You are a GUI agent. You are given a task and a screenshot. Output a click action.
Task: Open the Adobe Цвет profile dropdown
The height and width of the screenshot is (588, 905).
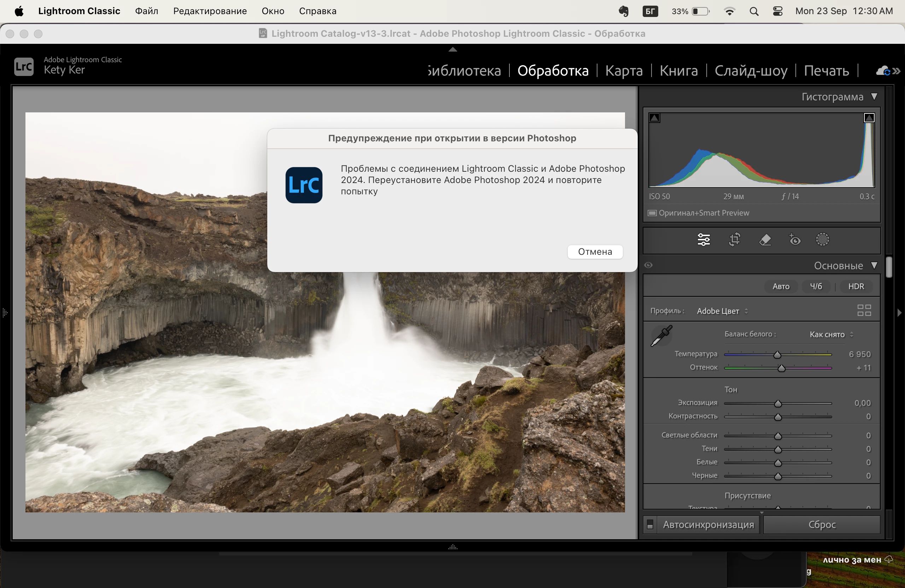click(722, 311)
